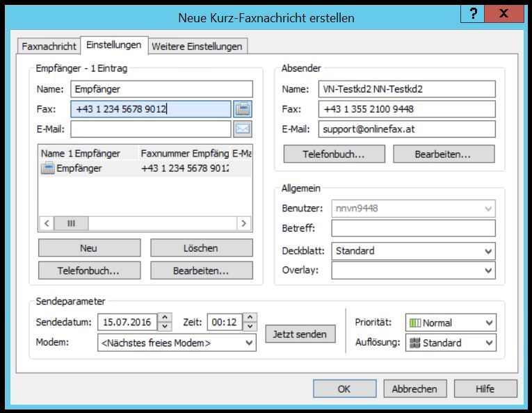Increase the Sendedatum with the up arrow
The image size is (532, 413).
[165, 318]
